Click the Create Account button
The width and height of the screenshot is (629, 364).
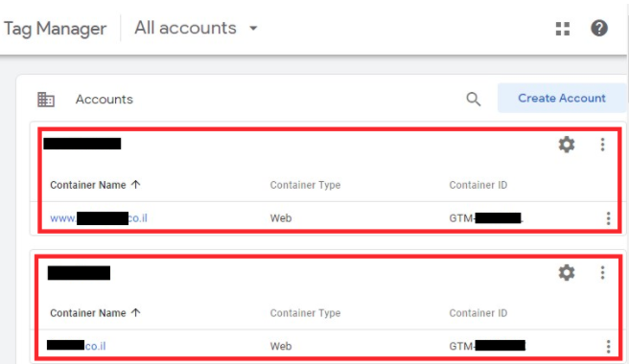562,98
